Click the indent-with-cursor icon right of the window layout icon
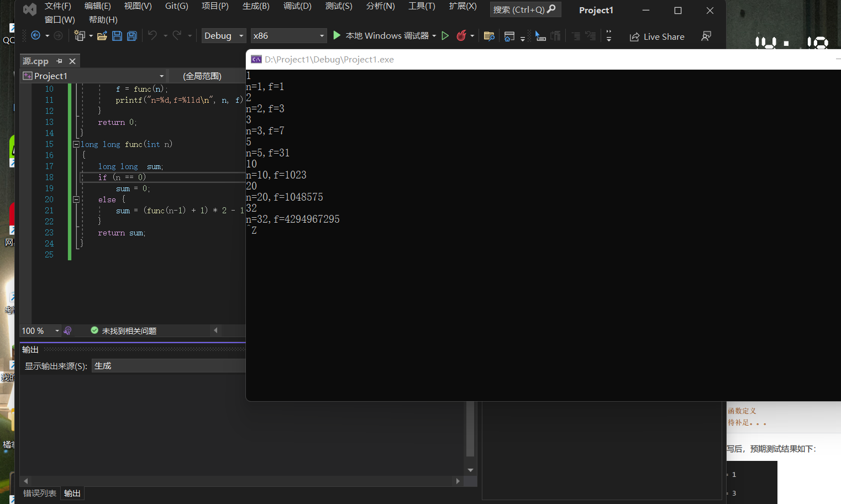 540,36
